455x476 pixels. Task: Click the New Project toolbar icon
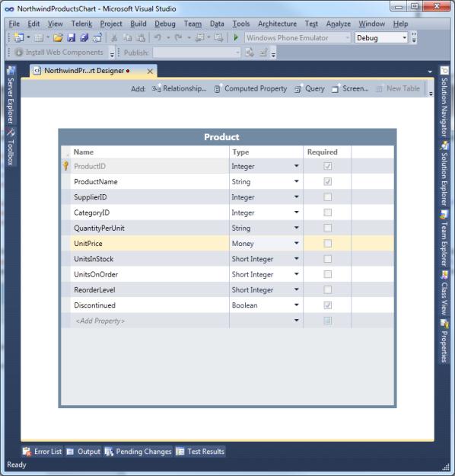tap(19, 37)
